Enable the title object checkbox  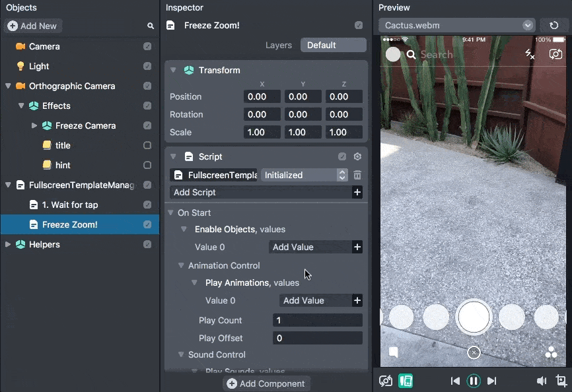pos(147,145)
